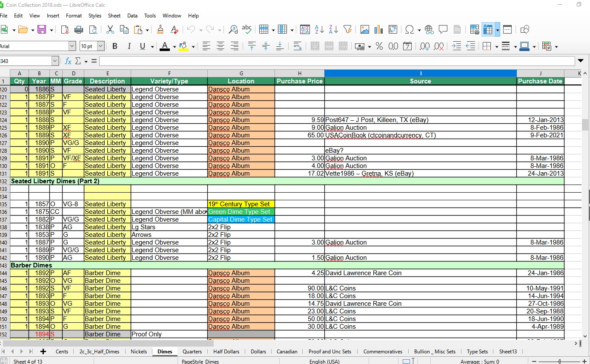Insert a comment
The image size is (590, 364).
[443, 29]
